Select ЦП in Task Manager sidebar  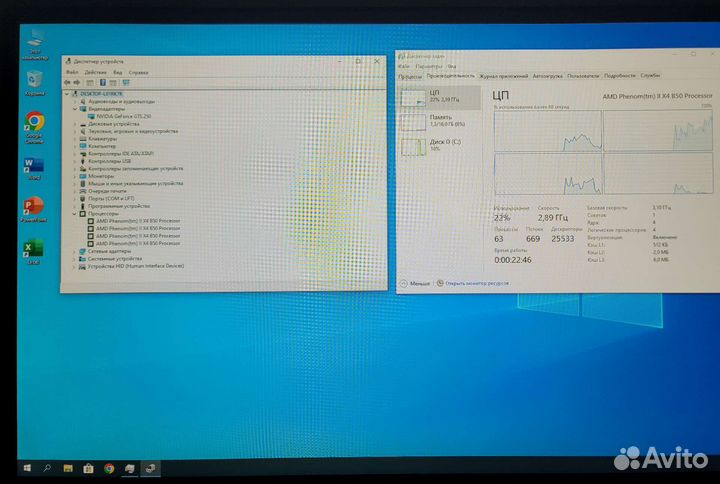[x=440, y=97]
